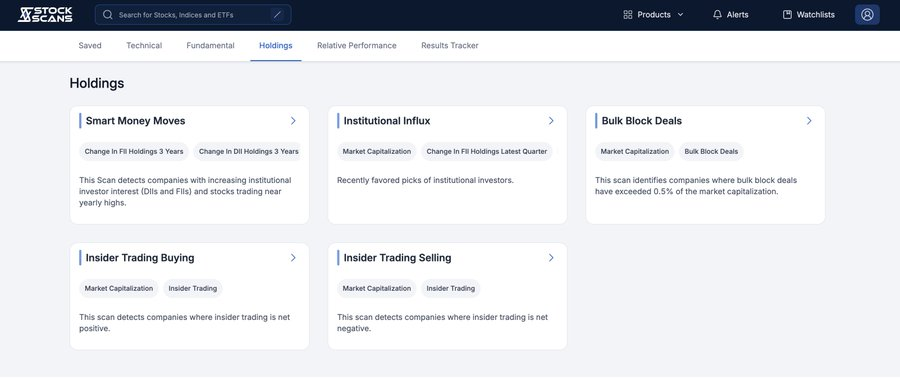Open the Insider Trading Buying title
The image size is (900, 380).
pyautogui.click(x=140, y=258)
